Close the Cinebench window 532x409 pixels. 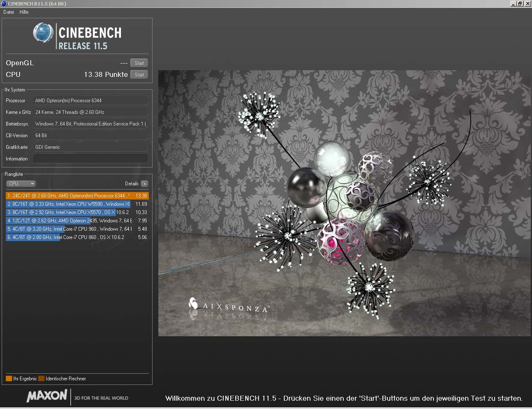(x=527, y=4)
